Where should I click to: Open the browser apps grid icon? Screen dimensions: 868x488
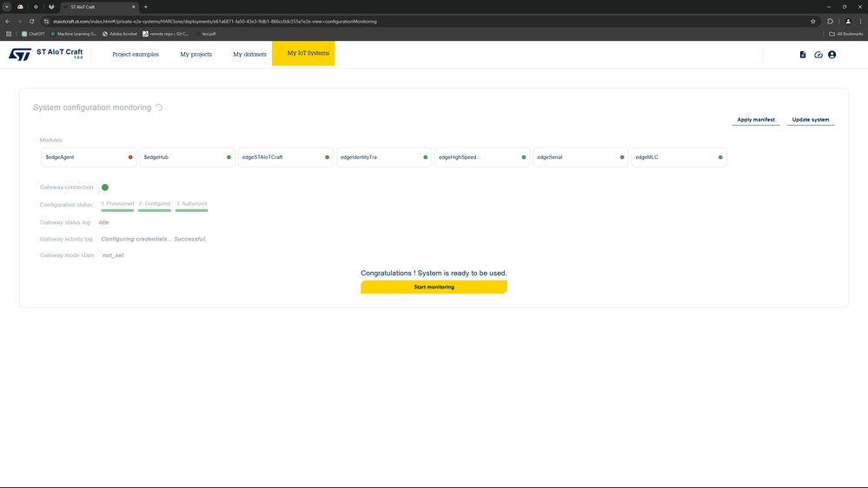point(9,34)
